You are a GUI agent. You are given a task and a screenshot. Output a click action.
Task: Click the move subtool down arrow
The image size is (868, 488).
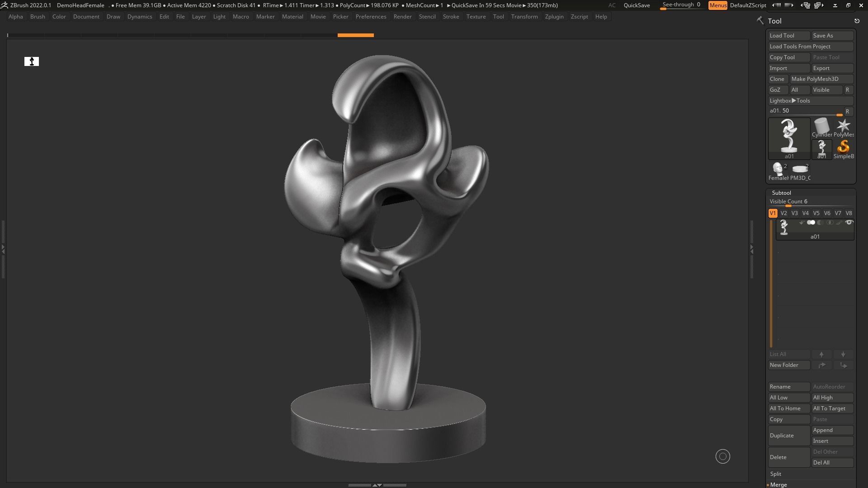coord(843,354)
